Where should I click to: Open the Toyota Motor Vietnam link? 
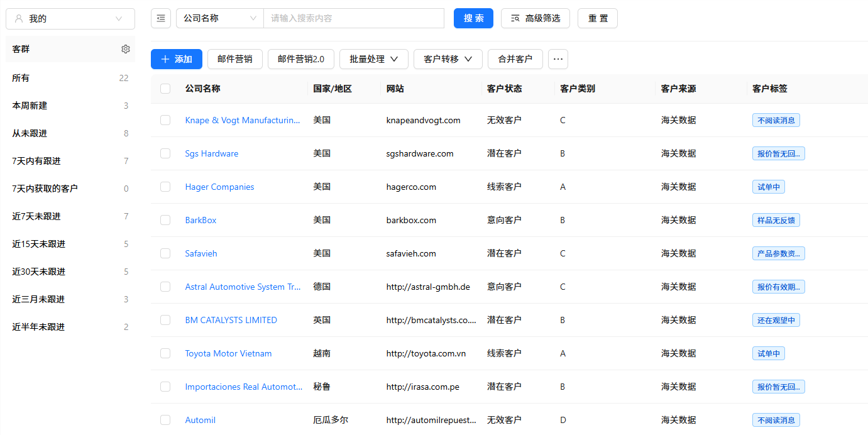228,353
